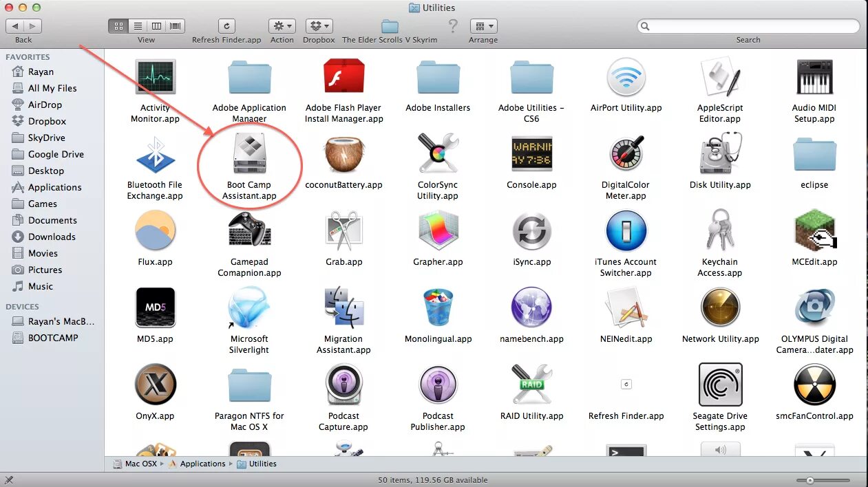868x487 pixels.
Task: Select MCEdit.app icon
Action: tap(815, 231)
